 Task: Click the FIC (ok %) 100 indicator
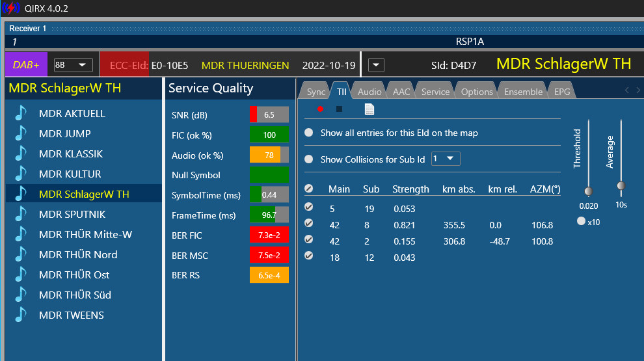pos(269,135)
